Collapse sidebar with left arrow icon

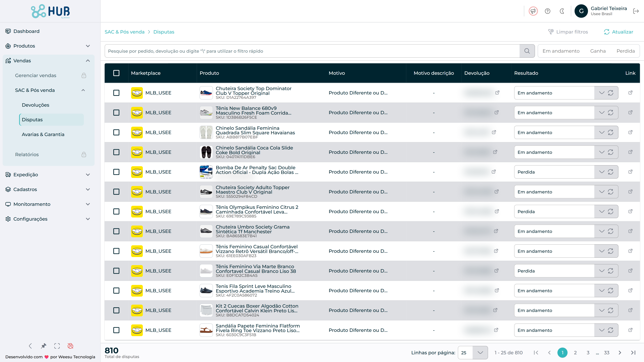[x=30, y=346]
